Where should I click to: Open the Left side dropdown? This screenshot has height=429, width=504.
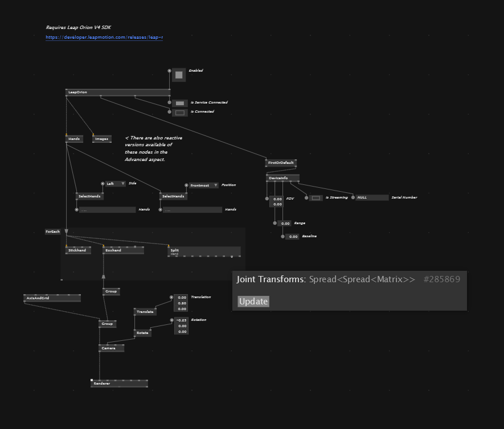pos(115,184)
